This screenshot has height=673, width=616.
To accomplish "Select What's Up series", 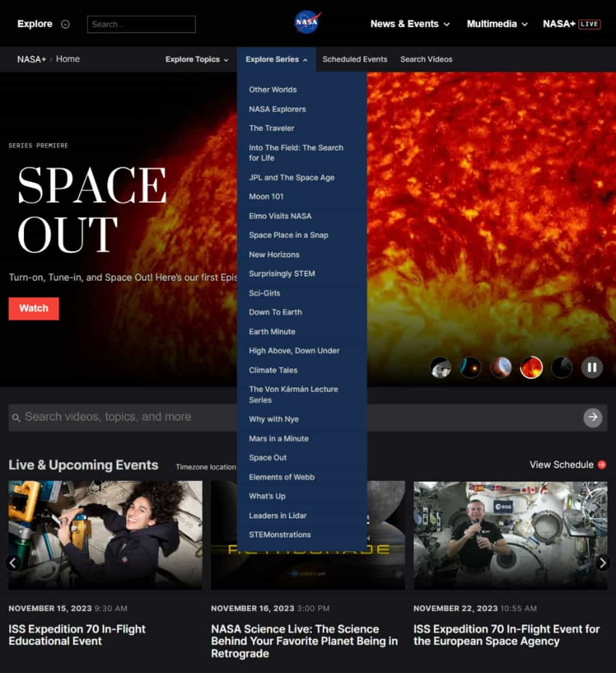I will pyautogui.click(x=267, y=496).
